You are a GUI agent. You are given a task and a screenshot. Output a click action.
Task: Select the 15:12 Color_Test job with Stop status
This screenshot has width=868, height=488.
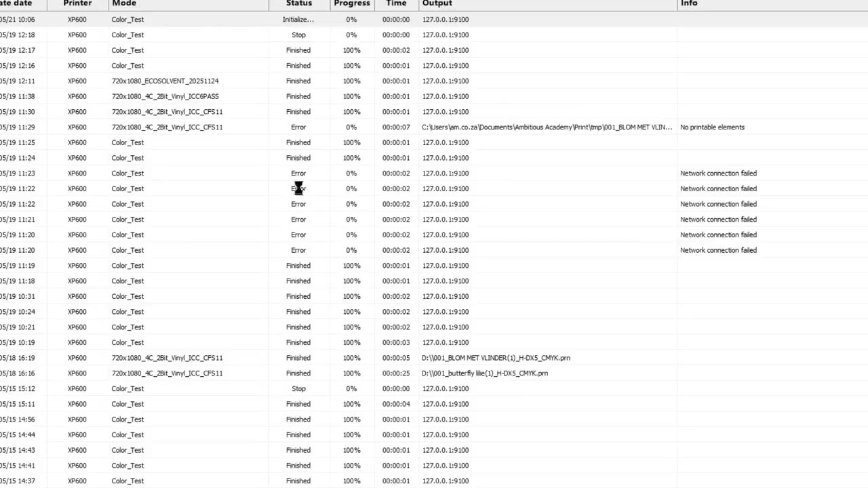(x=434, y=388)
